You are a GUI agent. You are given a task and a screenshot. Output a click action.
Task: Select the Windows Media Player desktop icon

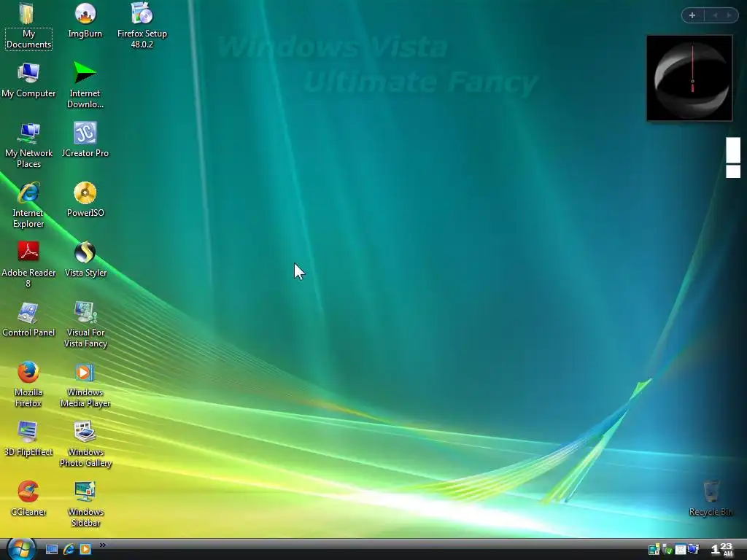(85, 384)
